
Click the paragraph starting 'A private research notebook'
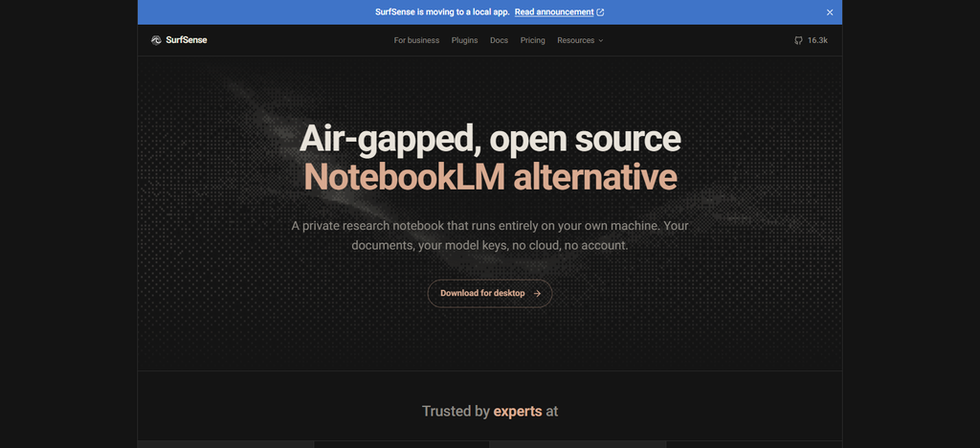[489, 235]
